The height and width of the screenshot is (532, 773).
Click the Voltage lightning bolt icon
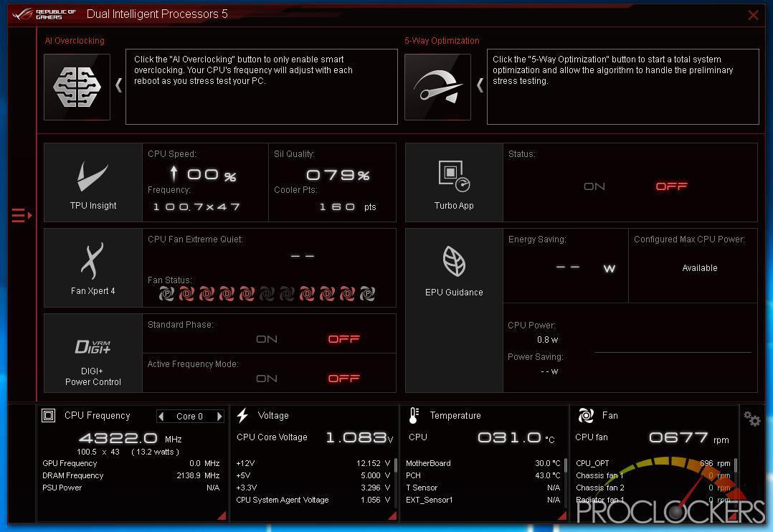point(242,416)
